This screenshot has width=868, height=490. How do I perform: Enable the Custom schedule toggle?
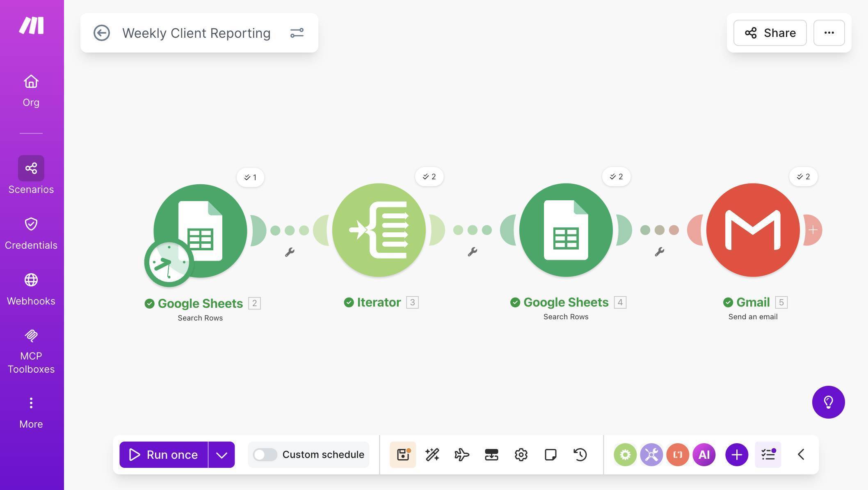[265, 454]
